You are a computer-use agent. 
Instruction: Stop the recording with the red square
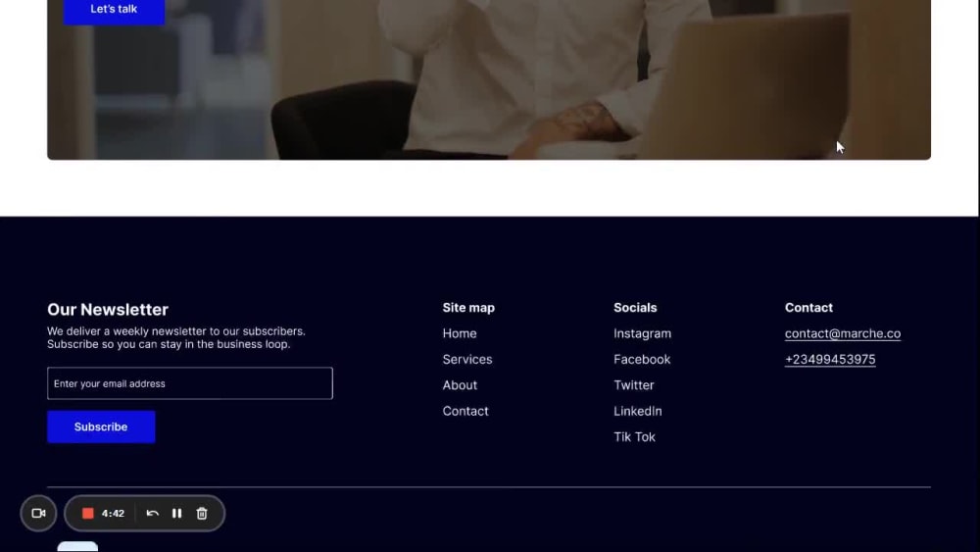pos(88,513)
